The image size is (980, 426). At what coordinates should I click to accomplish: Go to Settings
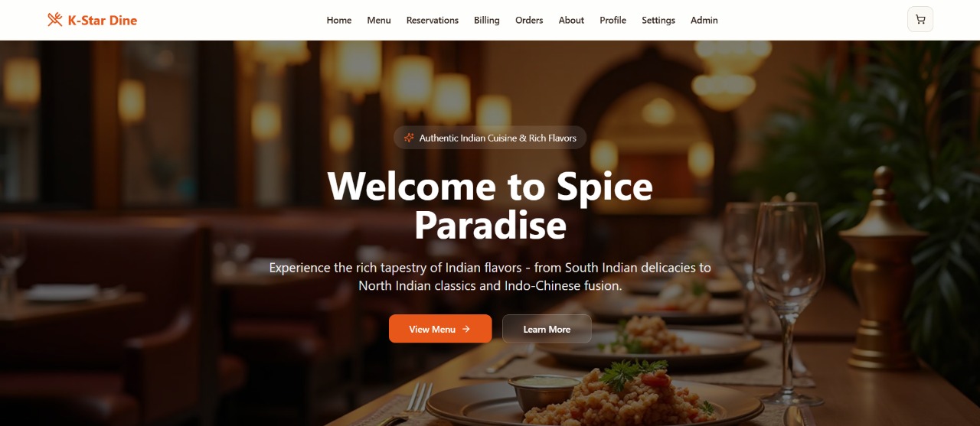658,21
